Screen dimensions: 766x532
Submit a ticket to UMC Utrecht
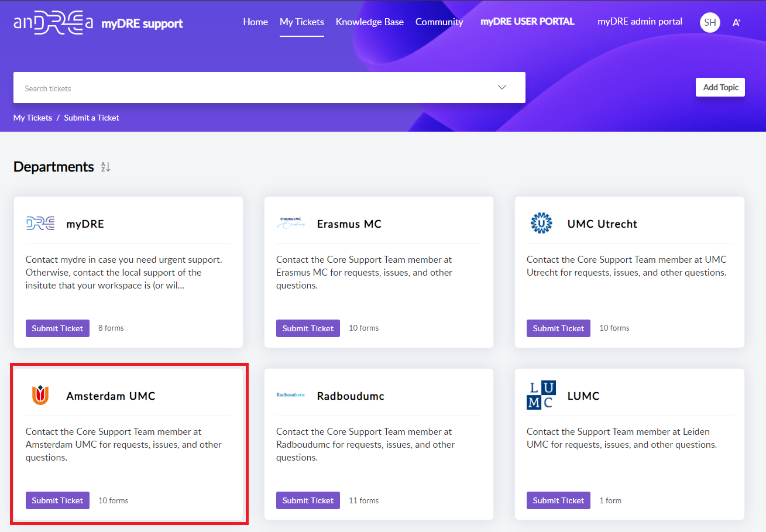[558, 328]
